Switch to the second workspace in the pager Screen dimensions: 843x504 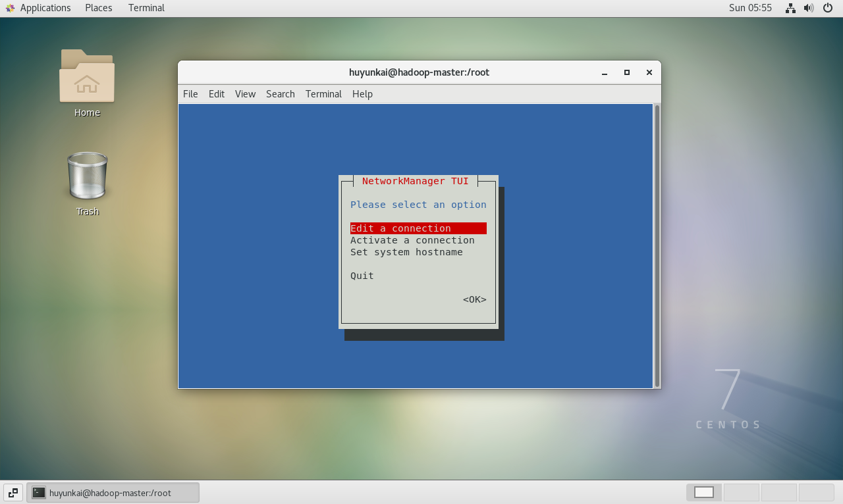pos(742,492)
